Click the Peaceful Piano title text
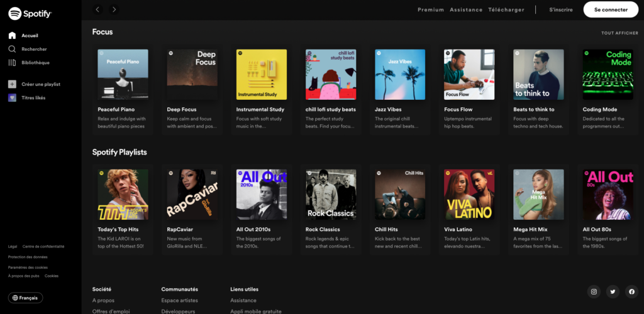Viewport: 644px width, 314px height. pos(116,109)
